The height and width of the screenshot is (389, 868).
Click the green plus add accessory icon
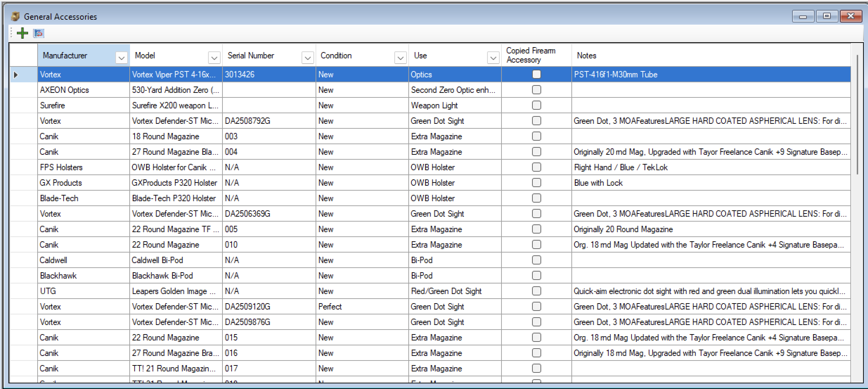click(x=22, y=33)
